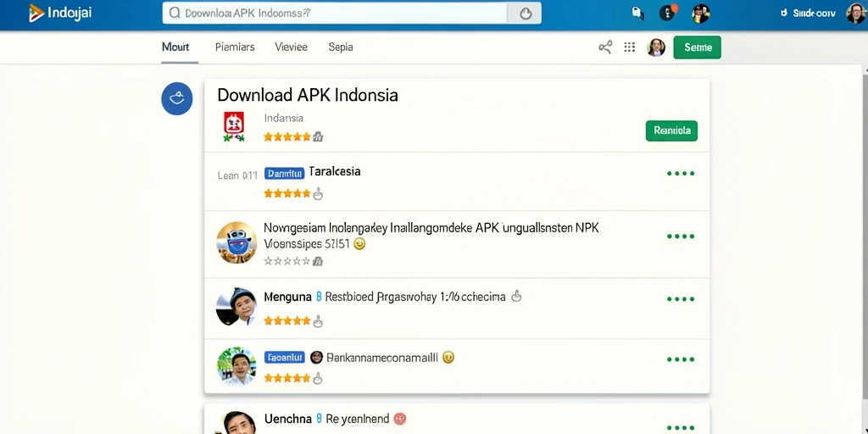Screen dimensions: 868x434
Task: Click the blue badge icon next to Menguna
Action: [x=319, y=297]
